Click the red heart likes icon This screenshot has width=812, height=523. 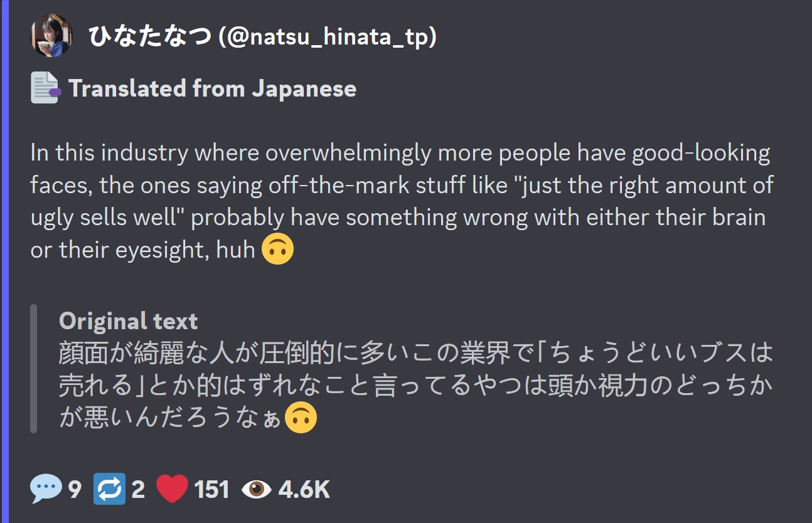(x=172, y=489)
